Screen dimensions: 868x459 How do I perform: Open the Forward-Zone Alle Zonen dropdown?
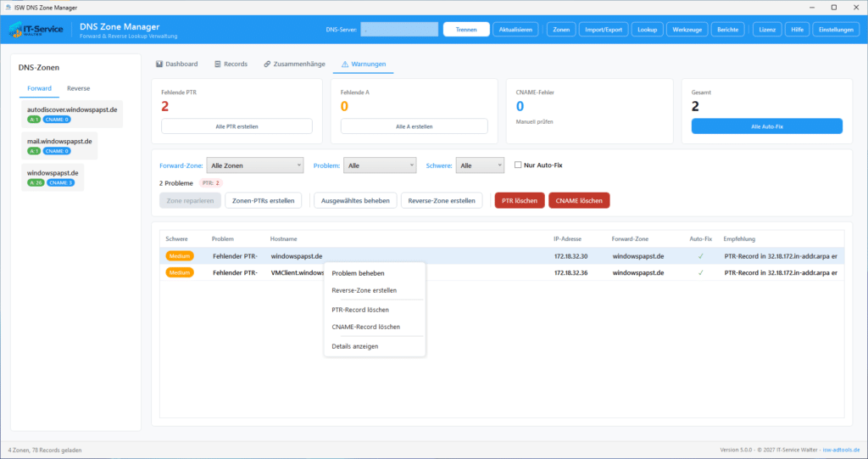click(254, 165)
